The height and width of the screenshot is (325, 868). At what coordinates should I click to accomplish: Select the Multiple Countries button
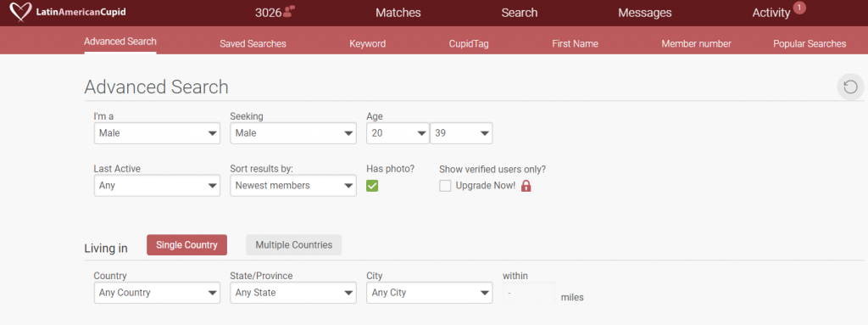[x=294, y=244]
